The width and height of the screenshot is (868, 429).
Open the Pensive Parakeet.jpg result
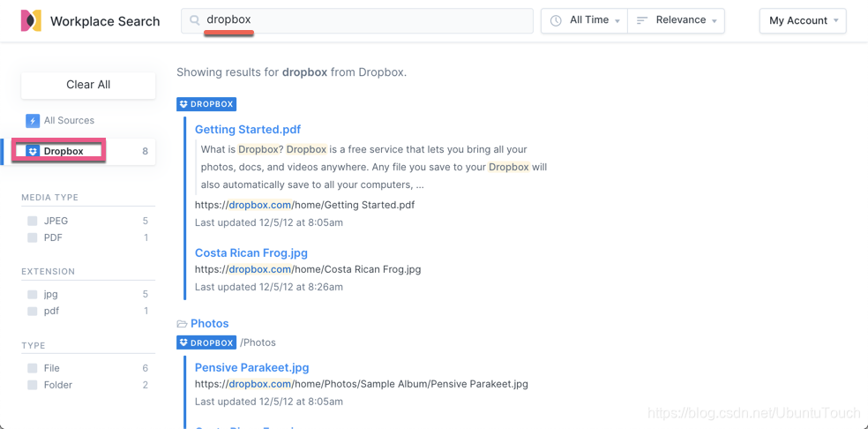(252, 367)
